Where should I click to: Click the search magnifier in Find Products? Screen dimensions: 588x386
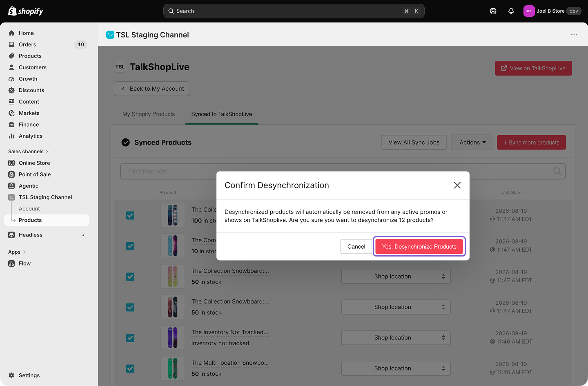pyautogui.click(x=557, y=171)
